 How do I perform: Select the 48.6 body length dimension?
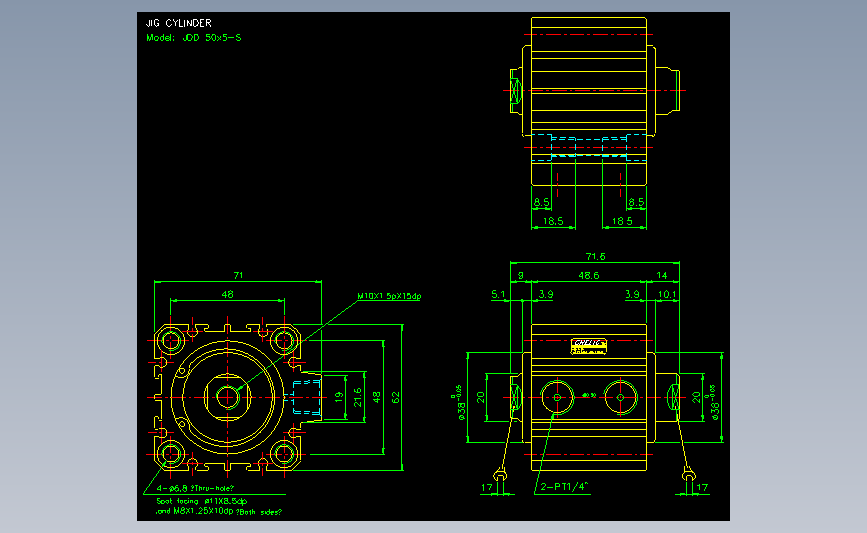click(589, 275)
